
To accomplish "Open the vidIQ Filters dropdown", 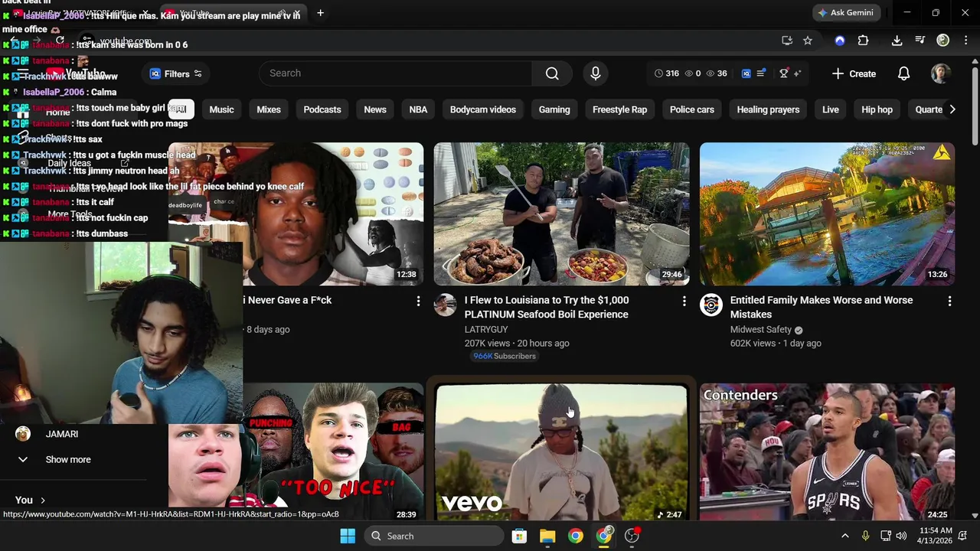I will pos(176,73).
